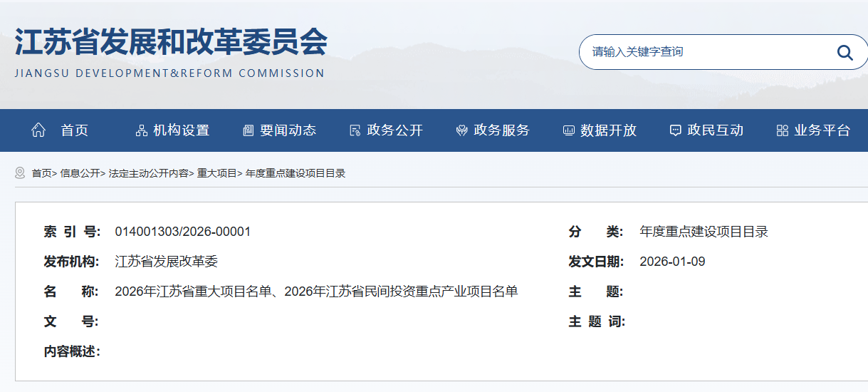Click the news icon beside 要闻动态
The height and width of the screenshot is (392, 868).
pyautogui.click(x=248, y=130)
